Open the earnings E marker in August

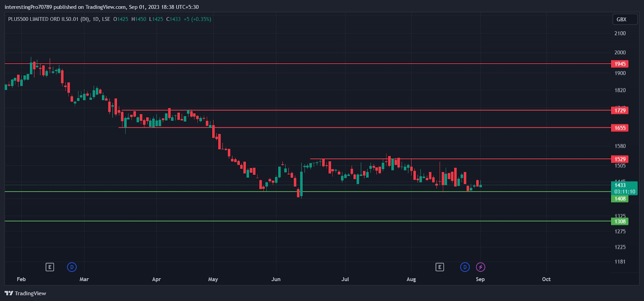[x=440, y=267]
